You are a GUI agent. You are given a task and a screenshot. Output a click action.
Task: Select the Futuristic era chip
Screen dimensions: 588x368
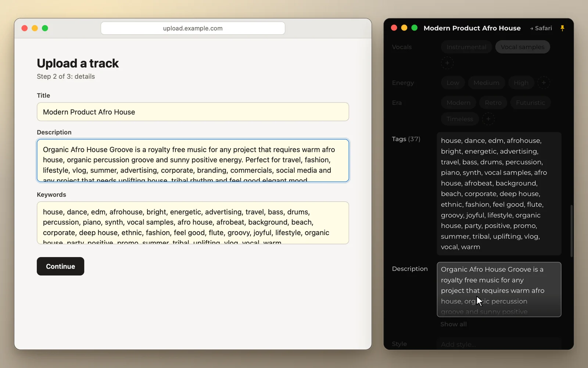(x=530, y=103)
